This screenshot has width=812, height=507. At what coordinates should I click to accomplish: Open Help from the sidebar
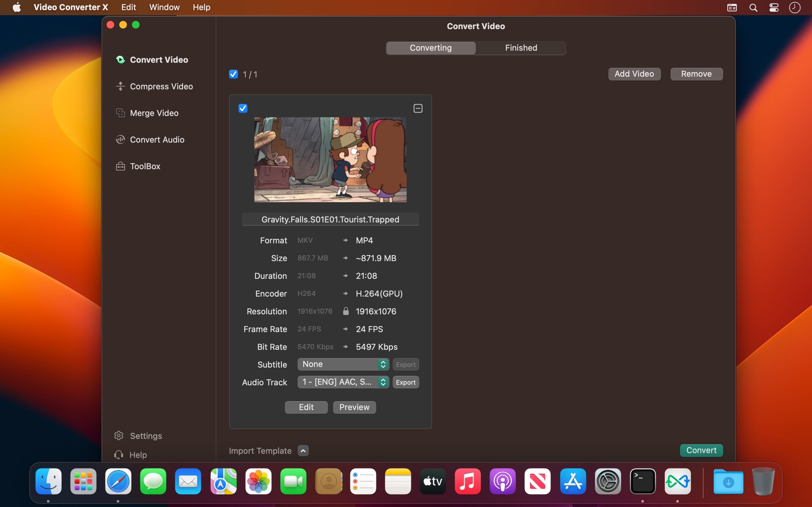pyautogui.click(x=138, y=454)
